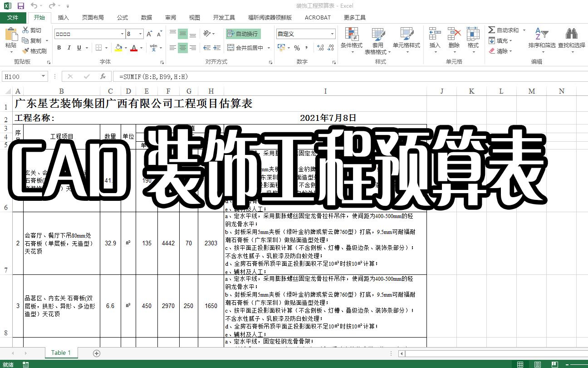
Task: Decrease font size with the small A icon
Action: point(159,34)
